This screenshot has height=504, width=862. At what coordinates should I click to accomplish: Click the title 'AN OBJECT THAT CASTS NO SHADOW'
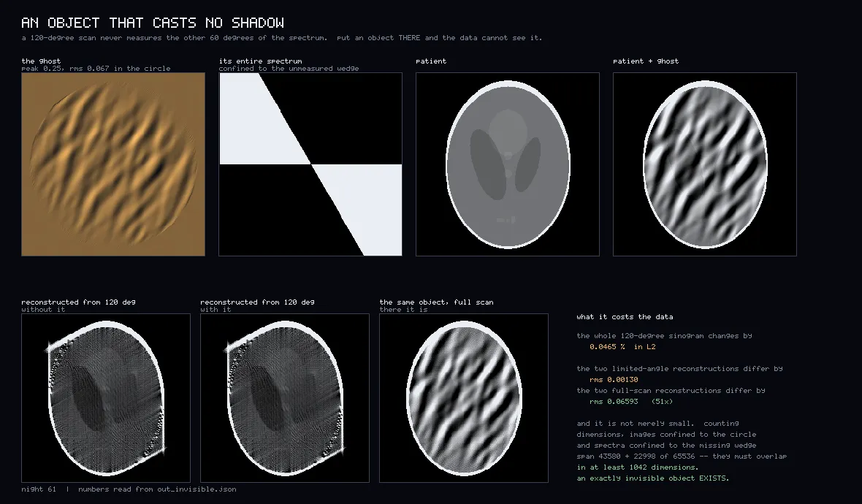tap(153, 23)
